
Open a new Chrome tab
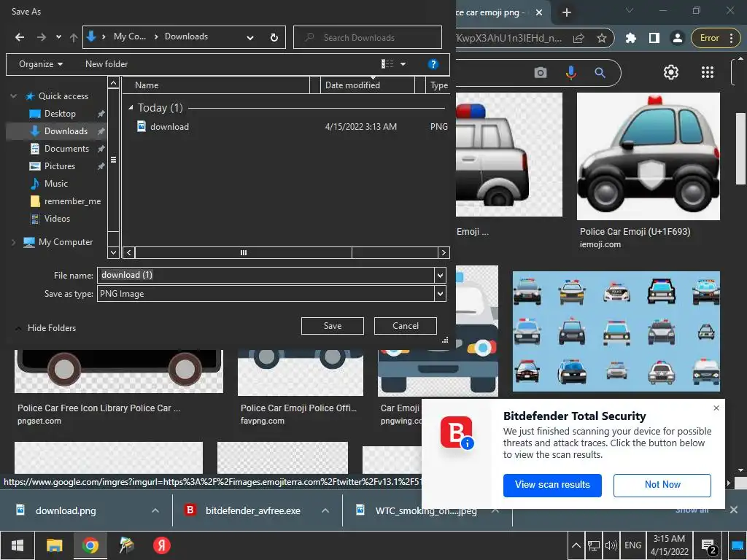click(x=566, y=12)
